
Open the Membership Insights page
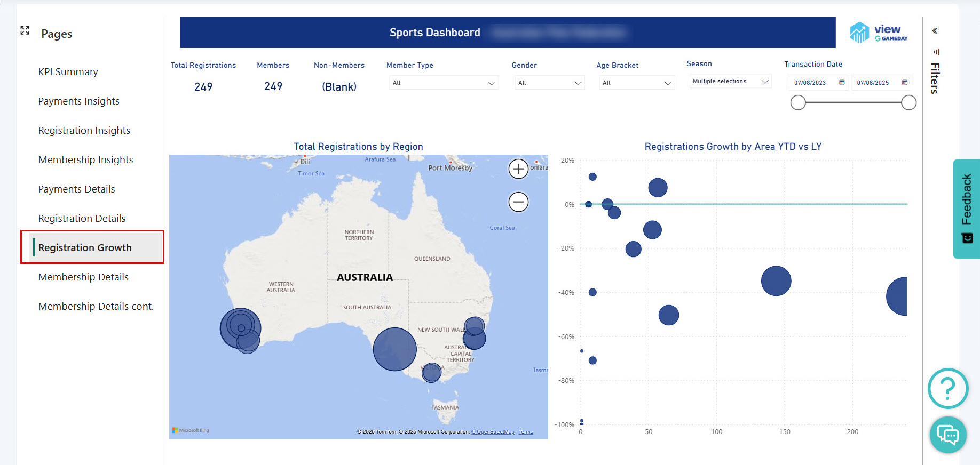86,160
